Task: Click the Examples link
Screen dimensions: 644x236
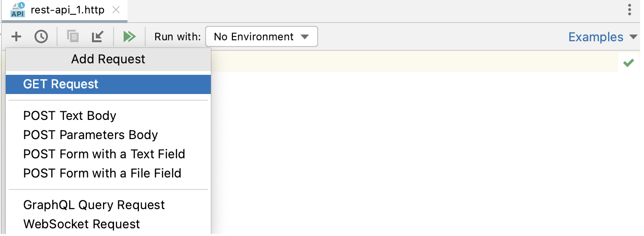Action: pos(596,37)
